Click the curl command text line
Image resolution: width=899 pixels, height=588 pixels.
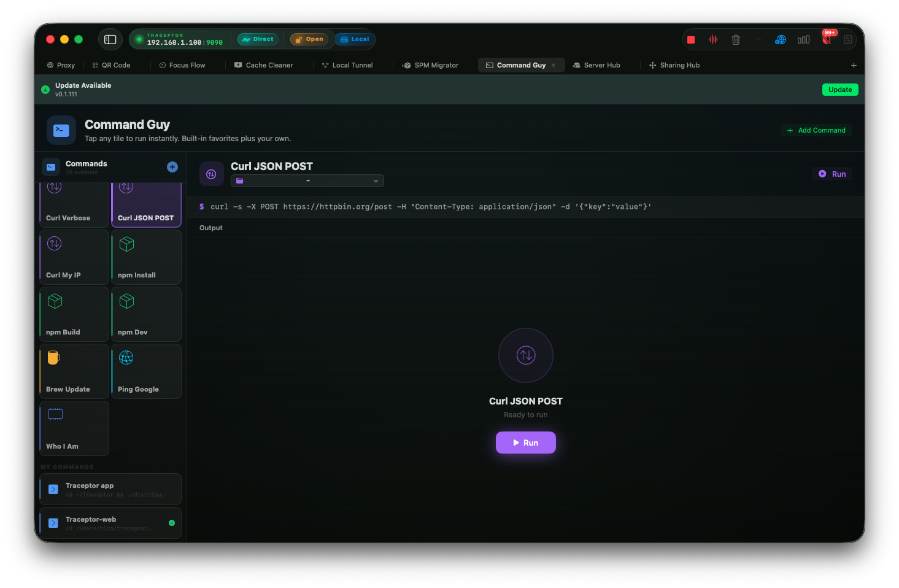[431, 207]
